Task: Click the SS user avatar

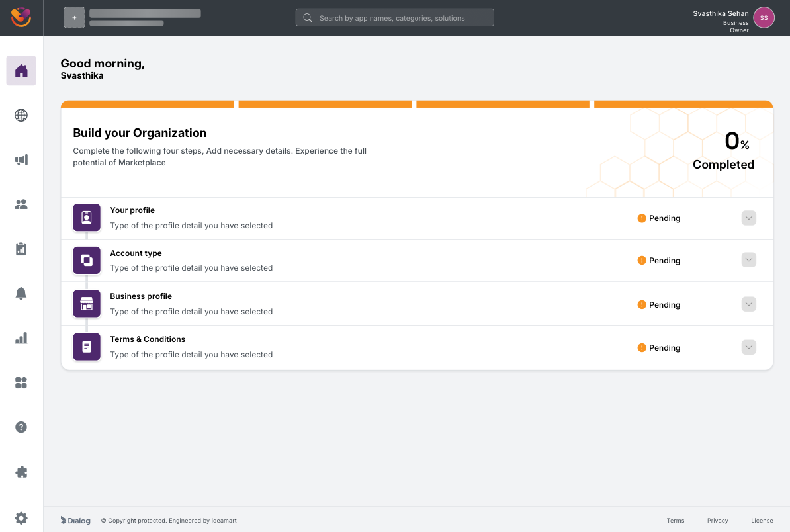Action: point(764,18)
